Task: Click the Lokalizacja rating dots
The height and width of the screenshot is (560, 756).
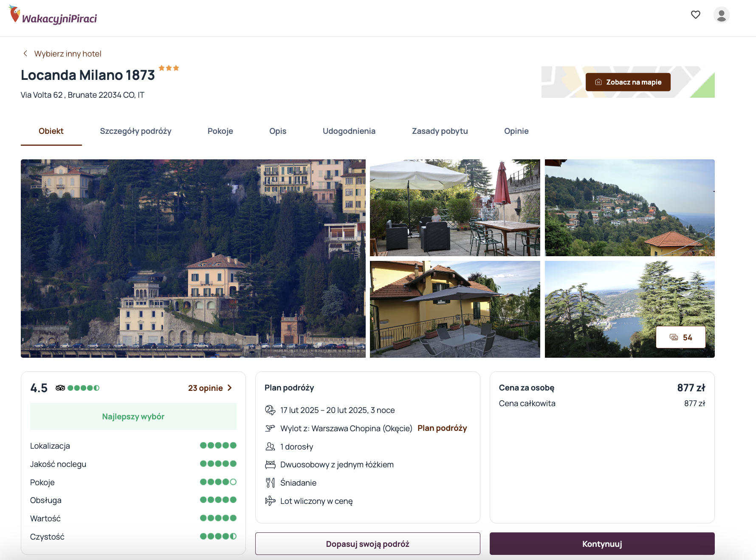Action: (x=218, y=445)
